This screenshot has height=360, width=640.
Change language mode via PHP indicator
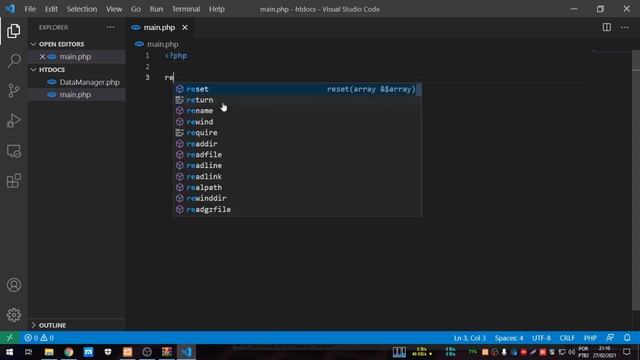click(590, 338)
